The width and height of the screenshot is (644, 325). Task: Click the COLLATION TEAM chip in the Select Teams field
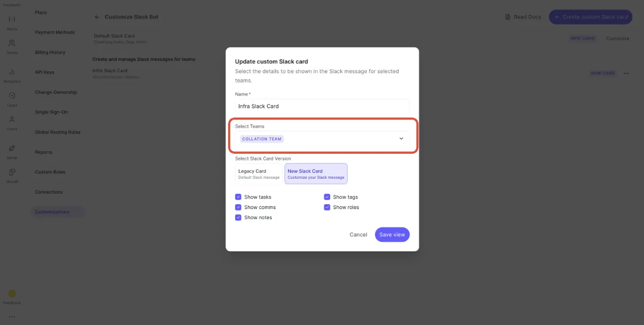[262, 139]
